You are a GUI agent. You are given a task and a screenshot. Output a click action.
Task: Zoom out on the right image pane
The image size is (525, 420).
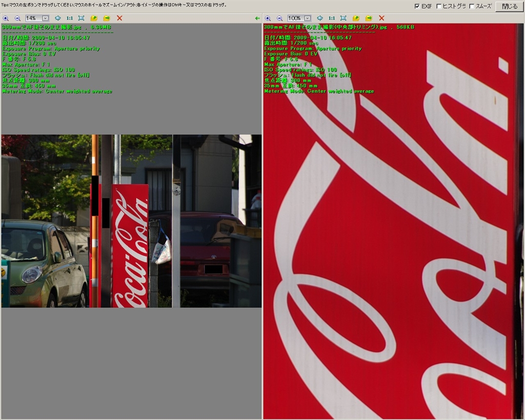coord(279,18)
